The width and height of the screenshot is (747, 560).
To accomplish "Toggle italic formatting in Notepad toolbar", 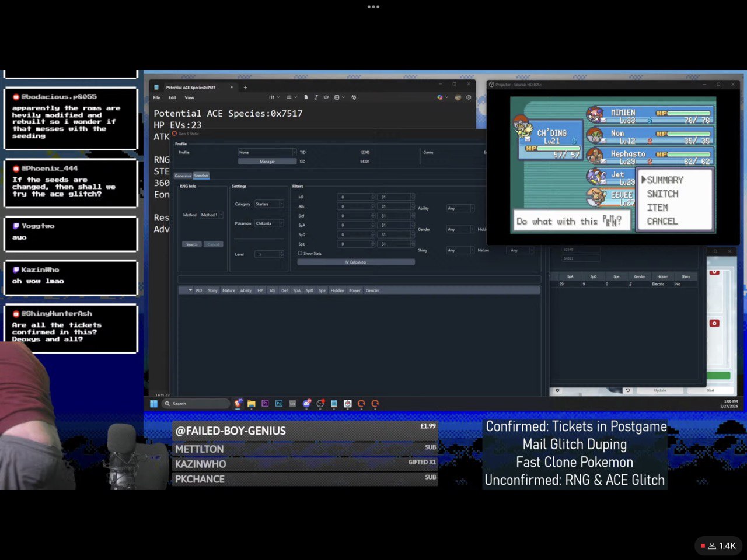I will [316, 97].
